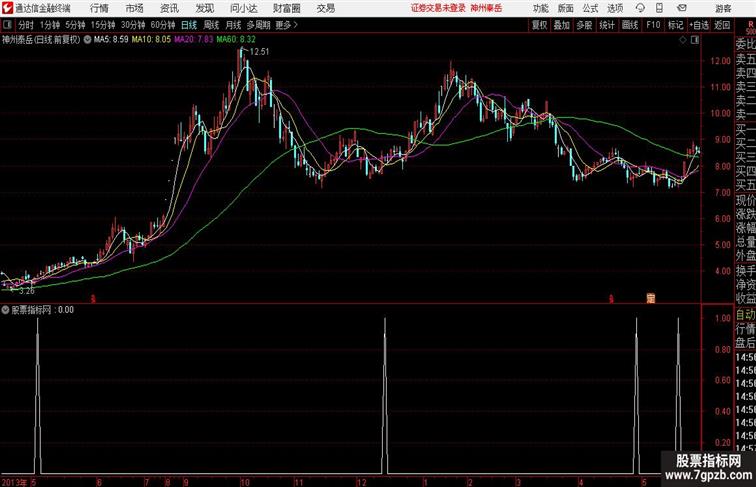Open the 财富圈 menu
Image resolution: width=756 pixels, height=487 pixels.
tap(286, 8)
